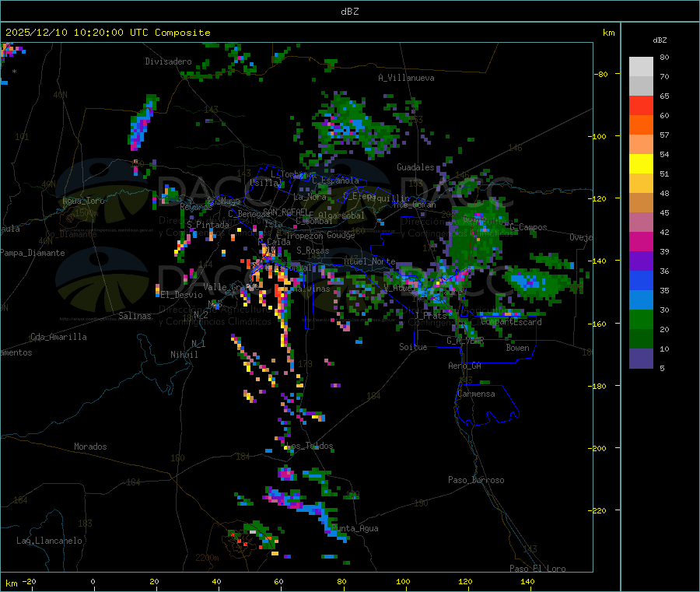Viewport: 700px width, 592px height.
Task: Click the Morados map label
Action: 90,447
